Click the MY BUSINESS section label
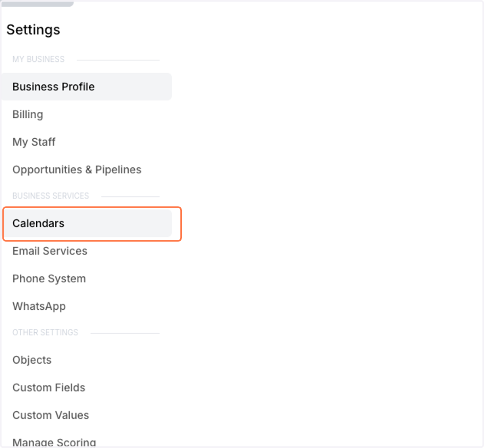This screenshot has width=484, height=448. (38, 59)
